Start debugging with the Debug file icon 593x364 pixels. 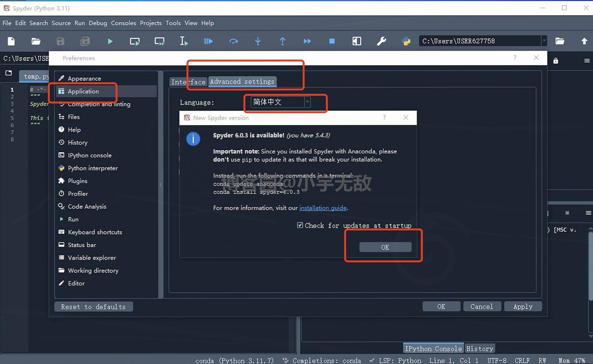click(208, 41)
